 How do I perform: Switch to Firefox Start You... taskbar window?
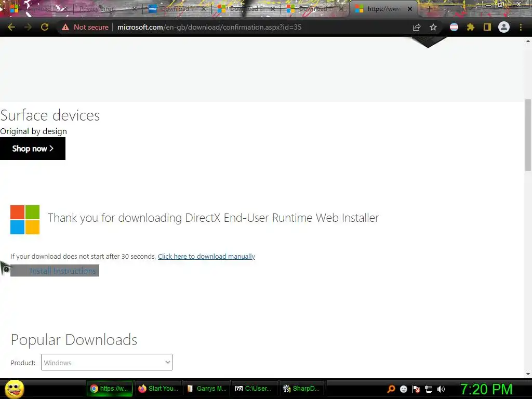pyautogui.click(x=158, y=389)
